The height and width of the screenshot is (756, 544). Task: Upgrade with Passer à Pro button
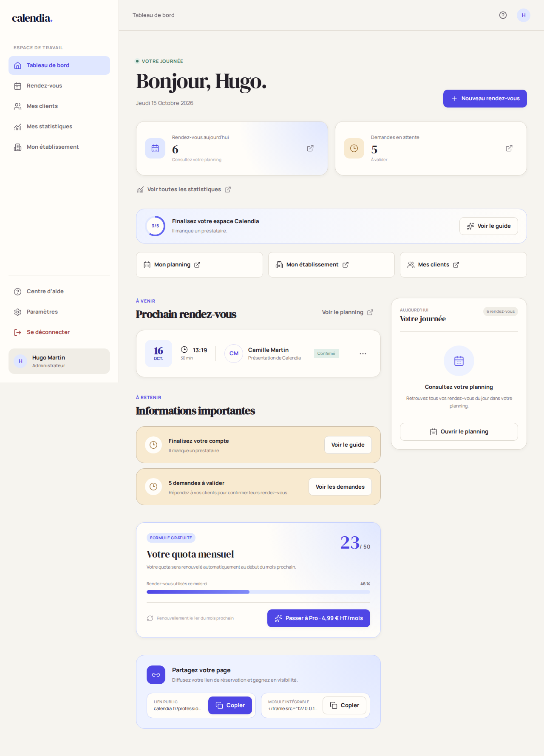(x=319, y=618)
